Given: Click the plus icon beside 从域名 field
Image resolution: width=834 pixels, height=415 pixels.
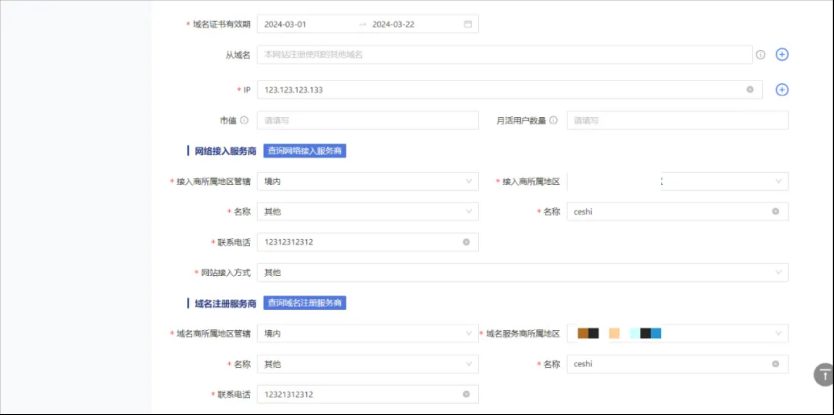Looking at the screenshot, I should click(782, 54).
